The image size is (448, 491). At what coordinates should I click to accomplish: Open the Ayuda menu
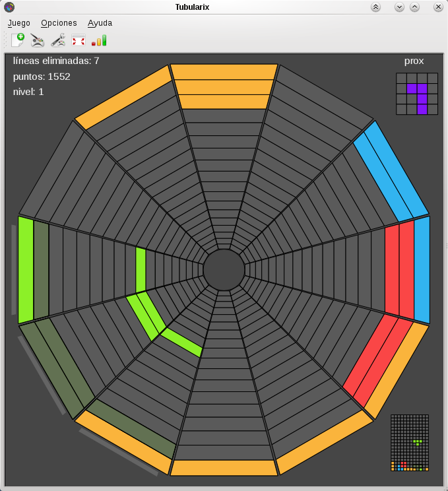[x=100, y=23]
